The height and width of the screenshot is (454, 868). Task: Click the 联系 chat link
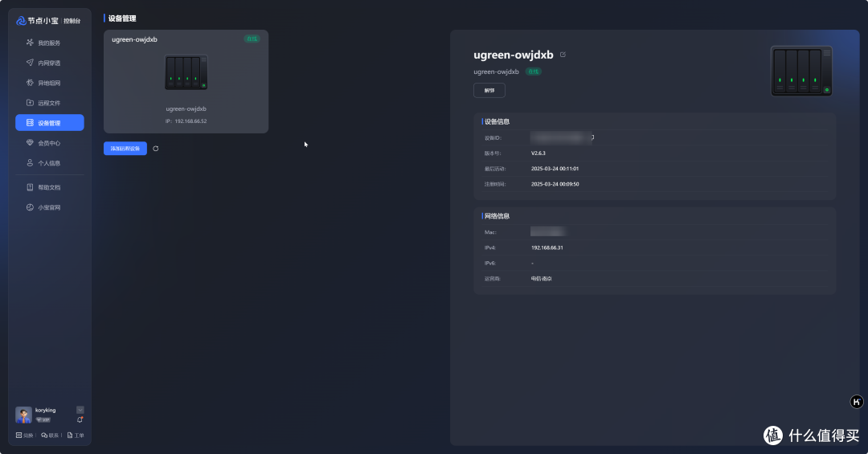click(50, 436)
